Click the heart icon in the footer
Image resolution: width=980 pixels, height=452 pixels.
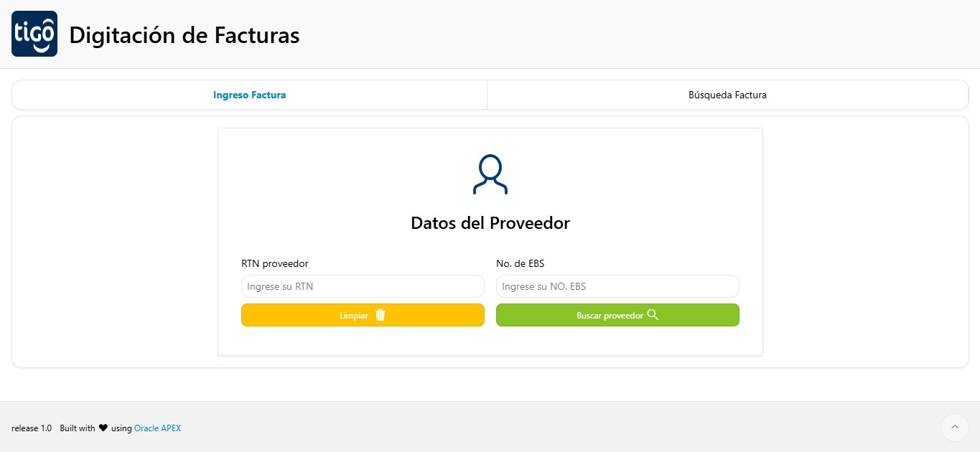(x=103, y=428)
